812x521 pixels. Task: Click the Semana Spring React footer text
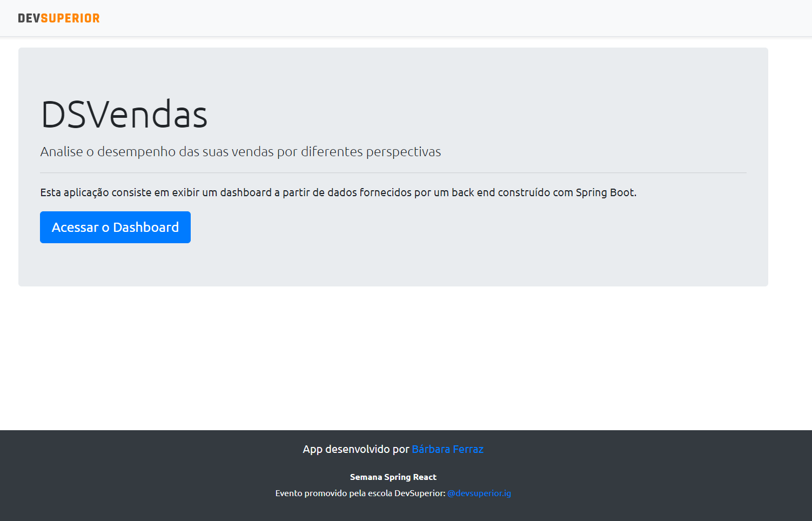(x=393, y=477)
